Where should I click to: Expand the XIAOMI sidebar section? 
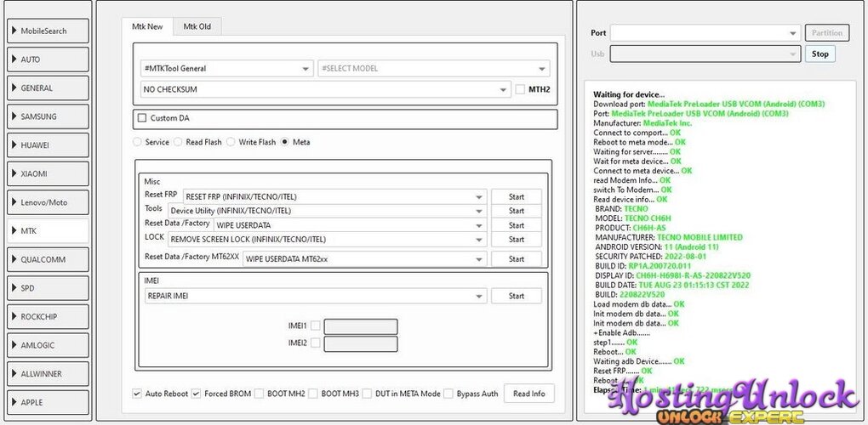click(x=48, y=173)
